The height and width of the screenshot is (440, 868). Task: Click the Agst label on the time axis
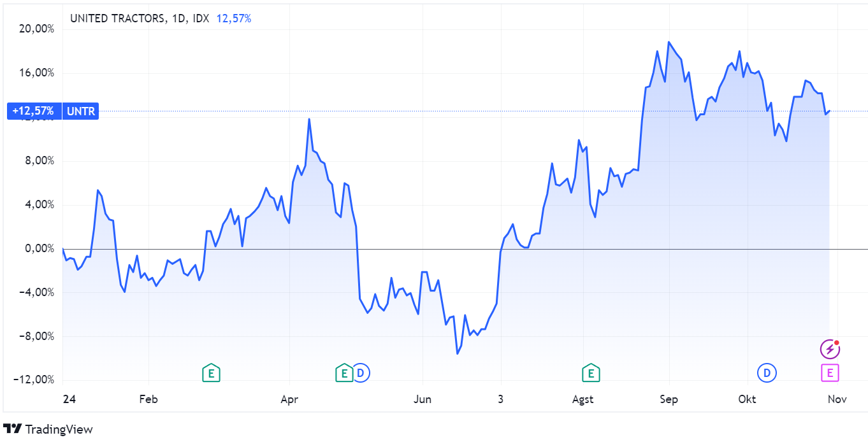coord(582,400)
